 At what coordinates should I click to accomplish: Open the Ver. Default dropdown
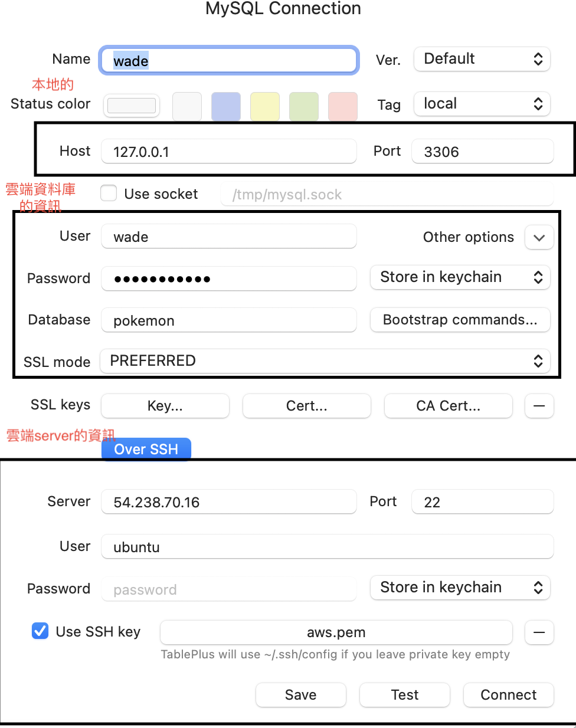tap(482, 59)
